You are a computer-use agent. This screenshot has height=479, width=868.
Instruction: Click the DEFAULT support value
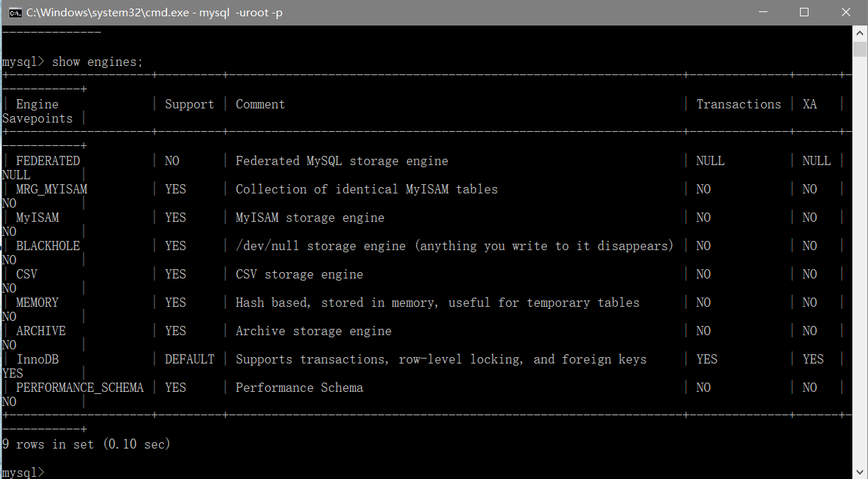pyautogui.click(x=189, y=359)
